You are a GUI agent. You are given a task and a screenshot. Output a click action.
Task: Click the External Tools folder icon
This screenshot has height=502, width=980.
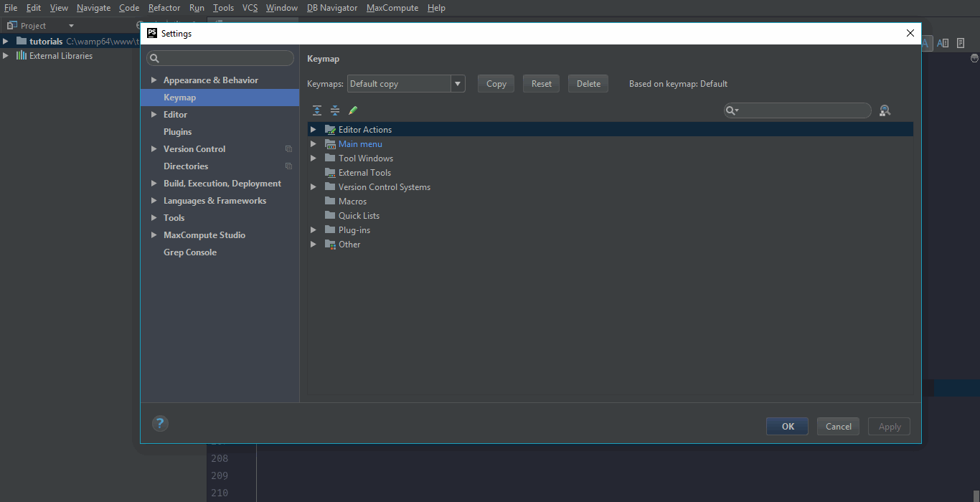click(330, 173)
